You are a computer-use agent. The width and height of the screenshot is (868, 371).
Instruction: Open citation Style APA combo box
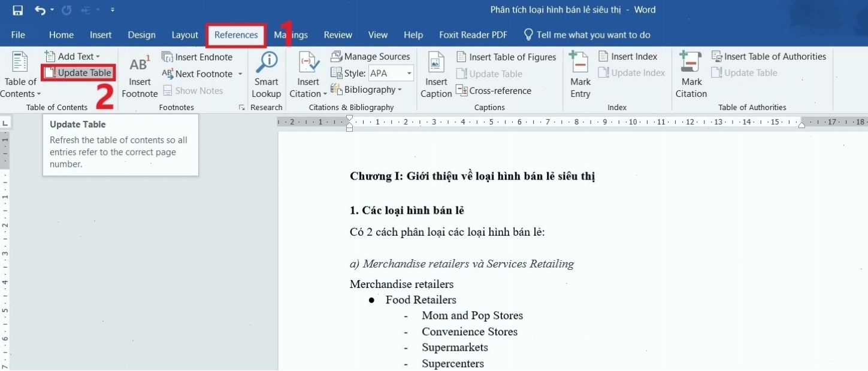[x=391, y=73]
